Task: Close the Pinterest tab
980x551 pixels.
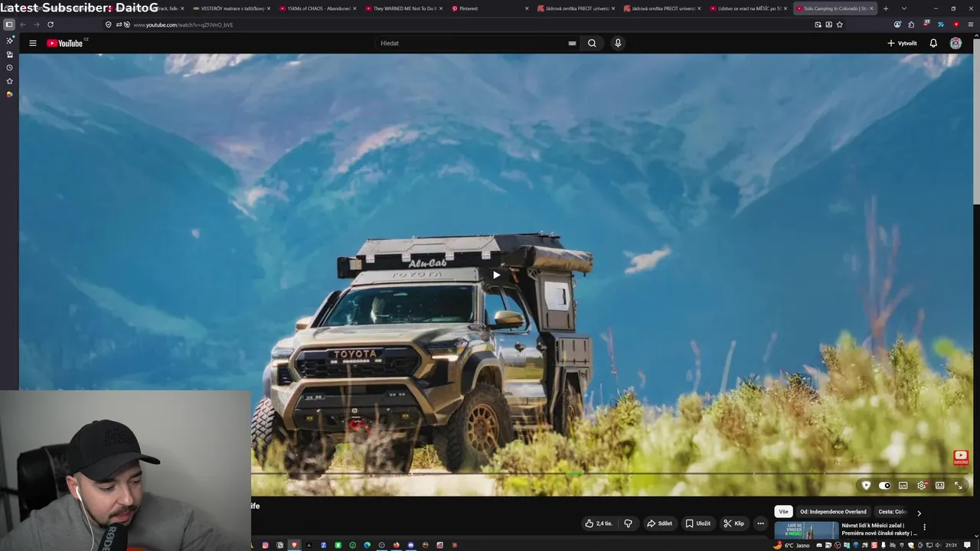Action: coord(527,8)
